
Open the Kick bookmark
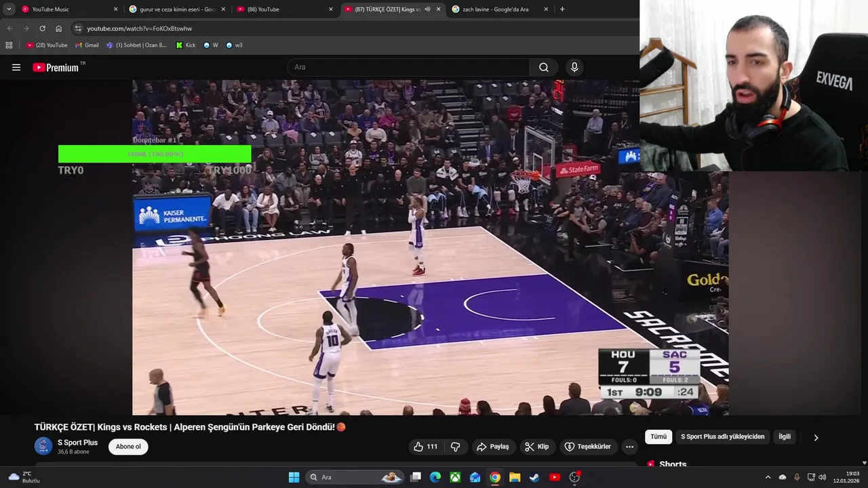click(x=186, y=45)
